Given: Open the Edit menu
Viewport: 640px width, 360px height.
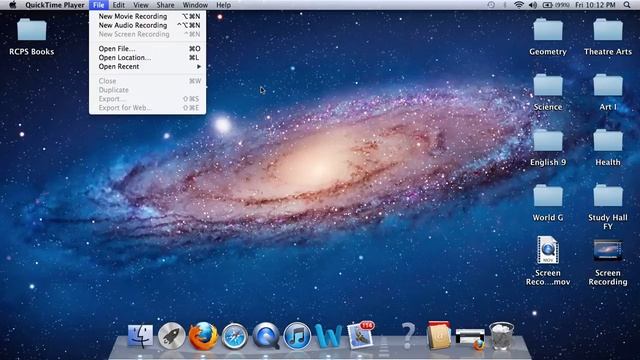Looking at the screenshot, I should pos(118,5).
